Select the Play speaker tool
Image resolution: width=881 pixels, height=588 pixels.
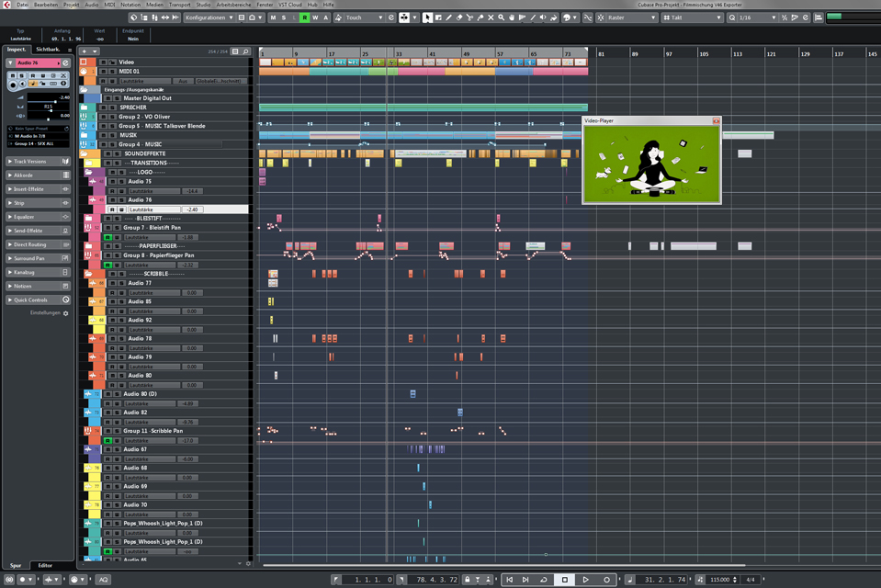click(x=543, y=17)
